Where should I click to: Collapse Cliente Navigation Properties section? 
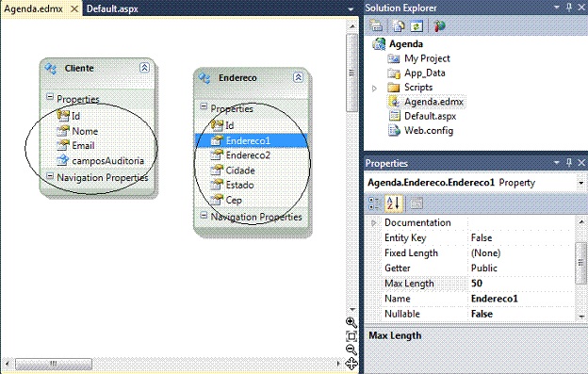pyautogui.click(x=50, y=175)
